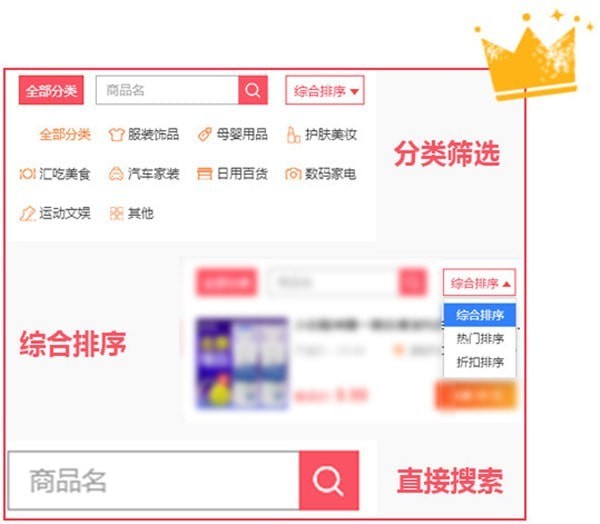Image resolution: width=600 pixels, height=524 pixels.
Task: Click the large red search magnifier button
Action: [x=329, y=480]
